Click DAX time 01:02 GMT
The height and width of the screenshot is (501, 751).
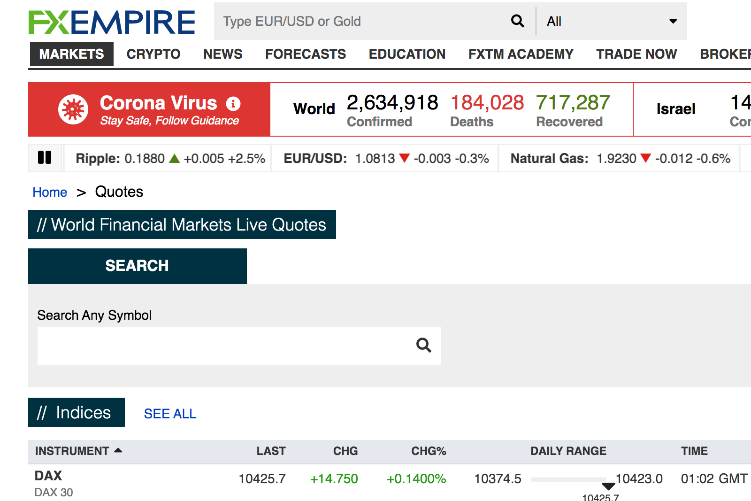point(714,479)
